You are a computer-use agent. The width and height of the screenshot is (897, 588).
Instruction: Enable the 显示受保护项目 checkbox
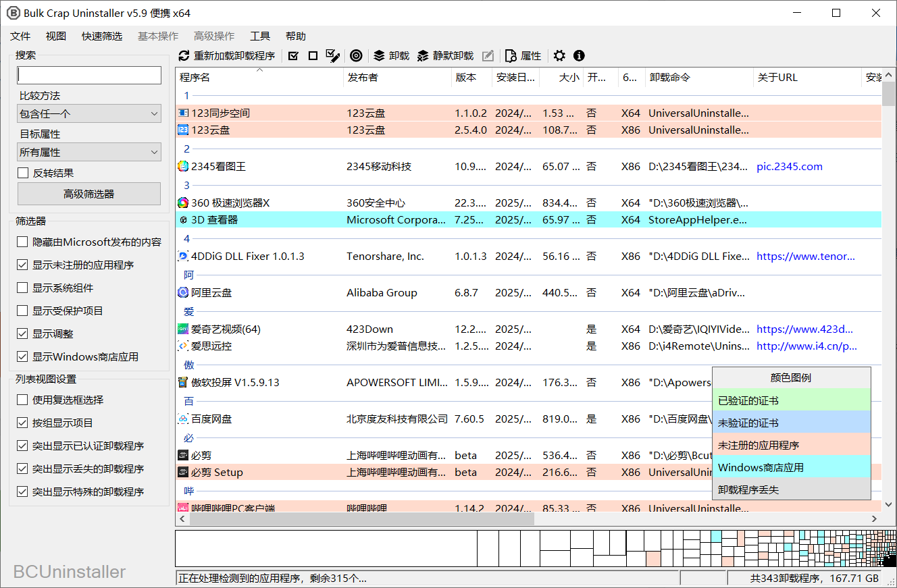[23, 311]
